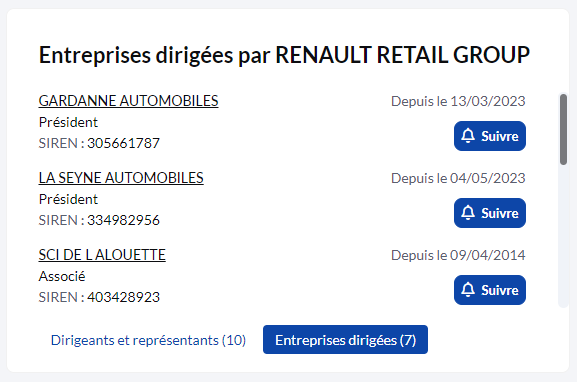Open the SCI DE L ALOUETTE link
This screenshot has height=382, width=577.
click(102, 255)
